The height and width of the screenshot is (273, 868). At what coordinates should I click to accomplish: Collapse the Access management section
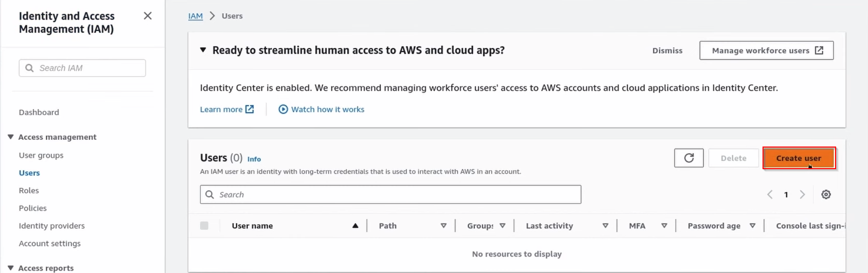(x=10, y=137)
